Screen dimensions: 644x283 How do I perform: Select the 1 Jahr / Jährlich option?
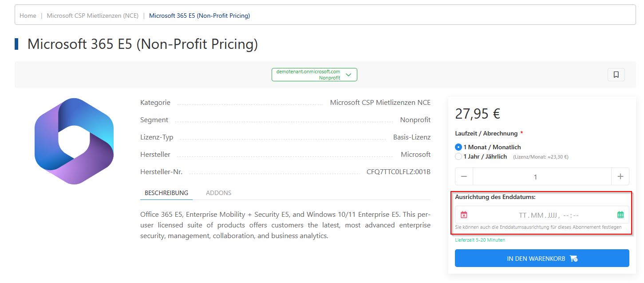pyautogui.click(x=458, y=156)
